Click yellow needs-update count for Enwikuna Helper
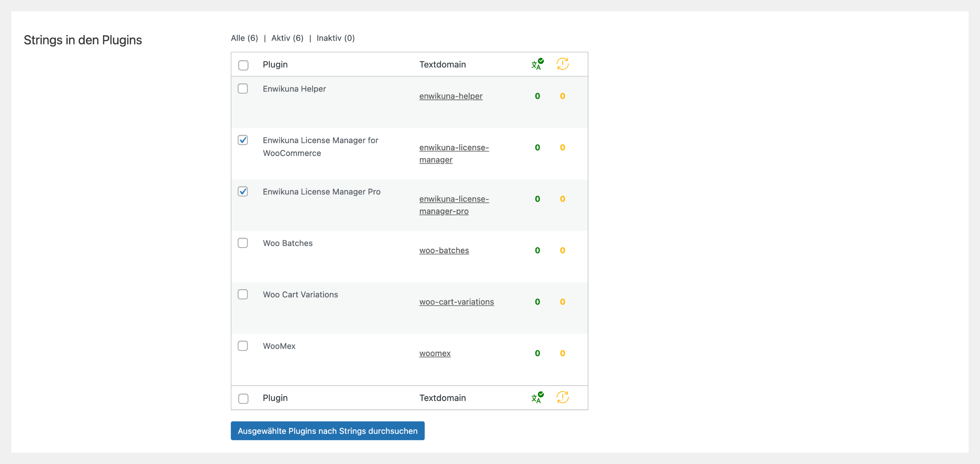The height and width of the screenshot is (464, 980). tap(563, 96)
